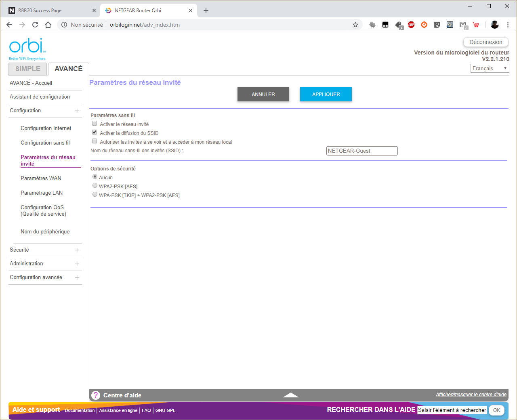This screenshot has width=517, height=420.
Task: Click the help search input field
Action: (x=452, y=410)
